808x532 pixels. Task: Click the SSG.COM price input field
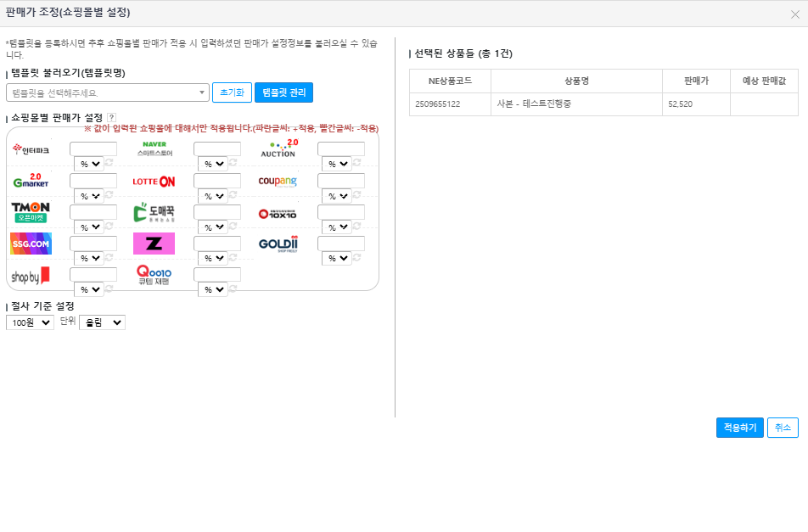(93, 243)
